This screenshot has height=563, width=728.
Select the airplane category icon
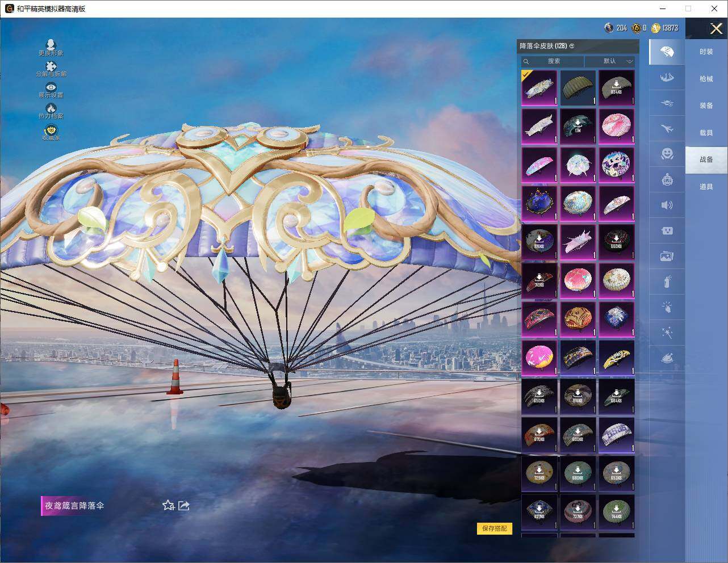tap(667, 129)
